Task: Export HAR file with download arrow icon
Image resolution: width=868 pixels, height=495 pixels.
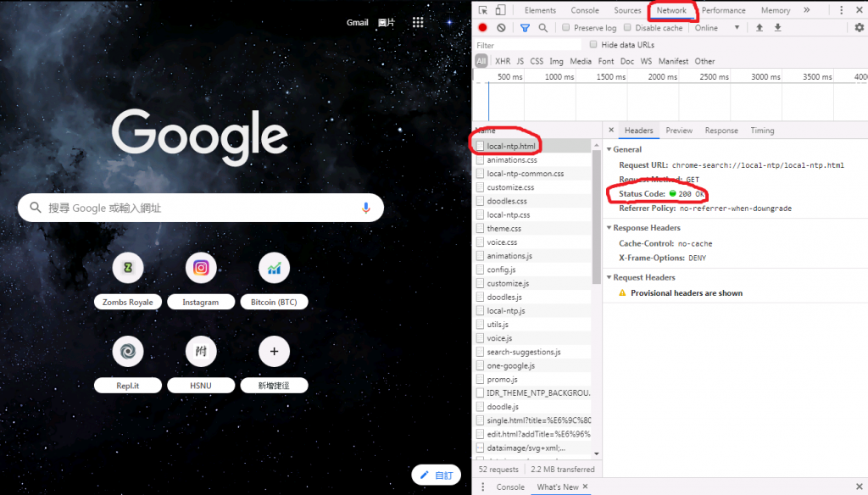Action: [778, 28]
